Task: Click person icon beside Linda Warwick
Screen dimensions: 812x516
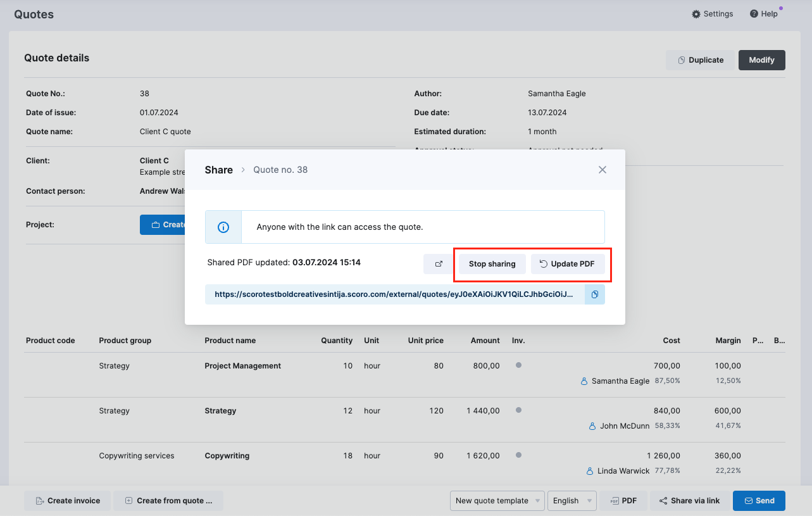Action: 590,471
